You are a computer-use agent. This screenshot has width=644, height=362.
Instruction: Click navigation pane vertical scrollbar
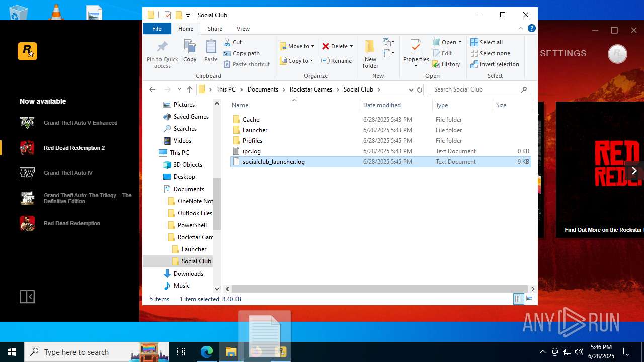(217, 204)
